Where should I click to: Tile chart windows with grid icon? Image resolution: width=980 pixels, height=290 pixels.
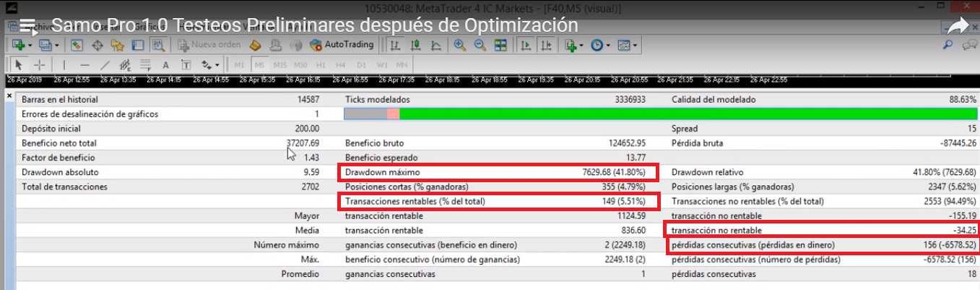coord(500,45)
